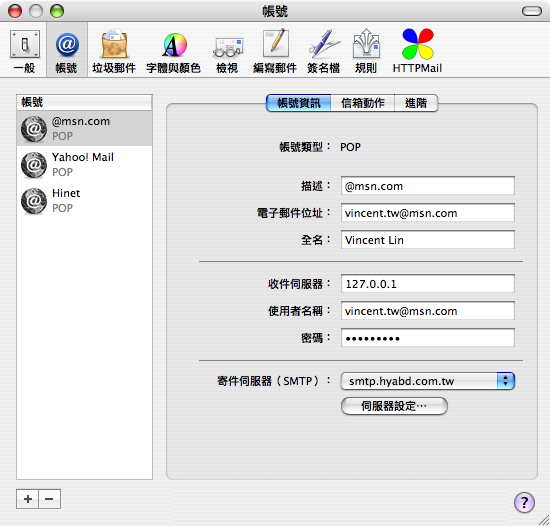Select the Hinet account icon
The width and height of the screenshot is (550, 526).
tap(34, 201)
